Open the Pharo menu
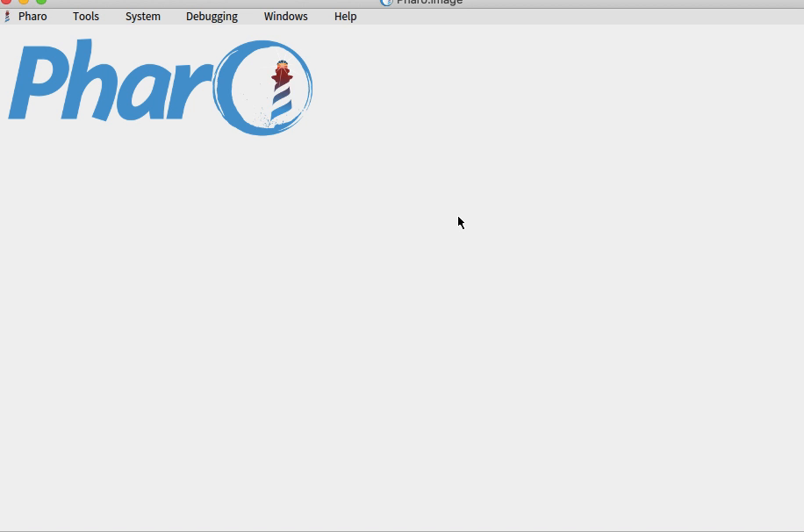The height and width of the screenshot is (532, 804). (32, 17)
